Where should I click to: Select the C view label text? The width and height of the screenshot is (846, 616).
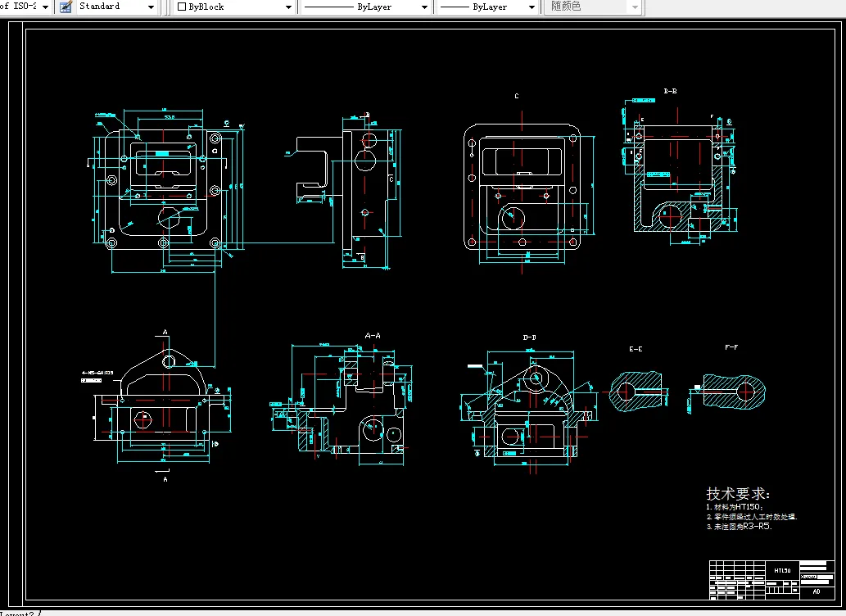point(516,96)
